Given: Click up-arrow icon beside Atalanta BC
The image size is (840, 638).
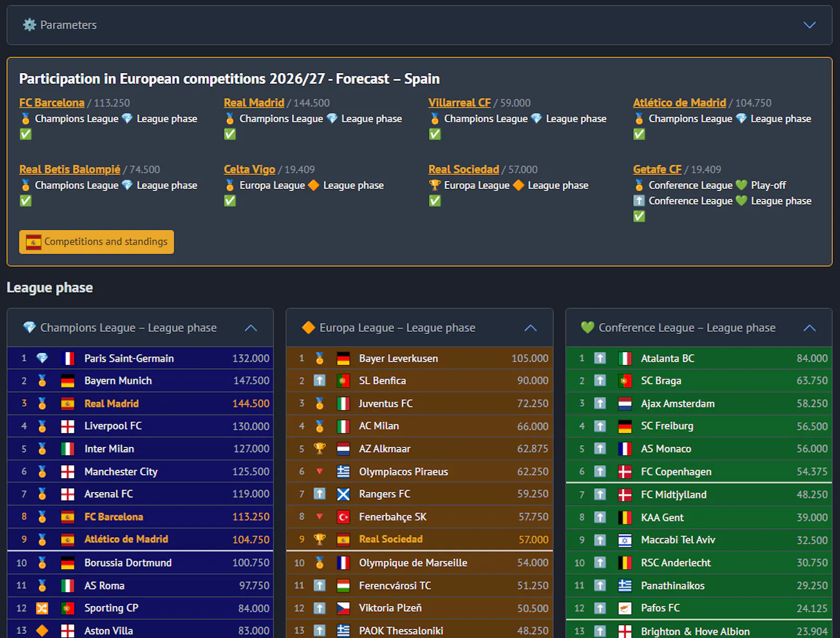Looking at the screenshot, I should click(600, 358).
